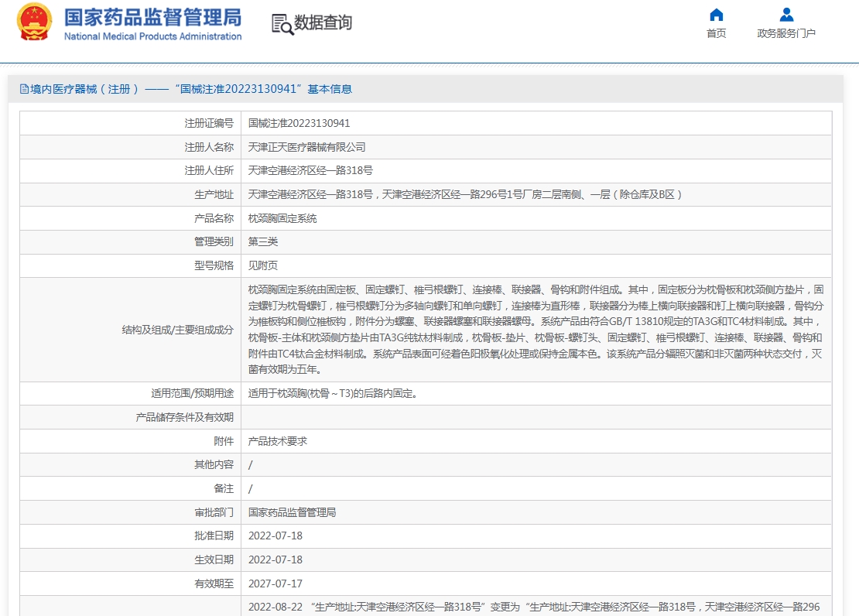
Task: Select the registrant name 天津正天医疗器械有限公司
Action: [306, 147]
